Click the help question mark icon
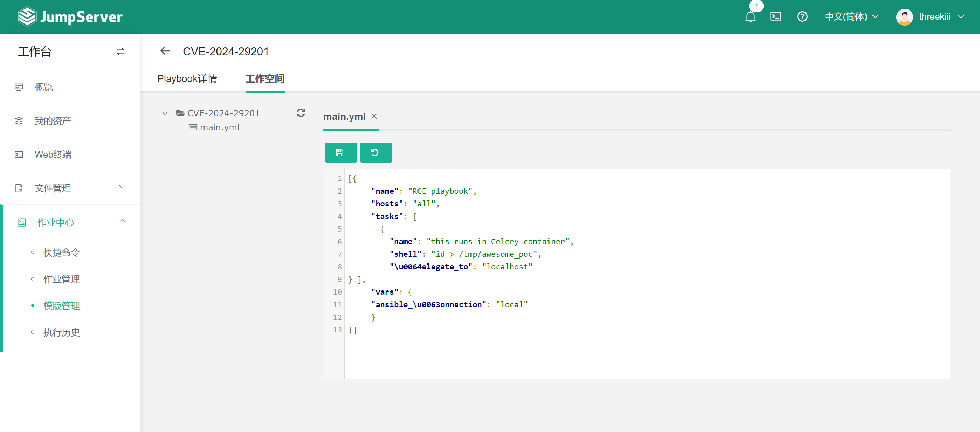980x432 pixels. point(802,17)
